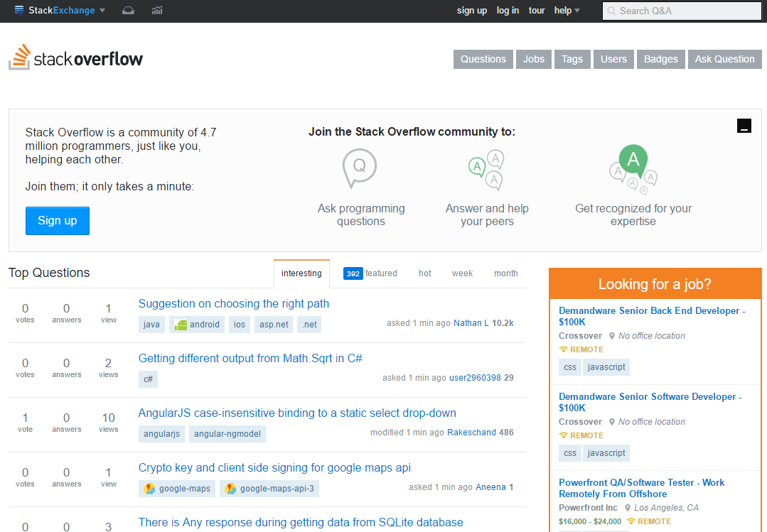Click the .net tag
This screenshot has height=532, width=767.
coord(309,324)
